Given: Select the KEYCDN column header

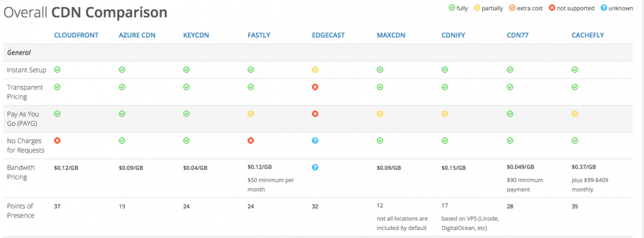Looking at the screenshot, I should [196, 35].
